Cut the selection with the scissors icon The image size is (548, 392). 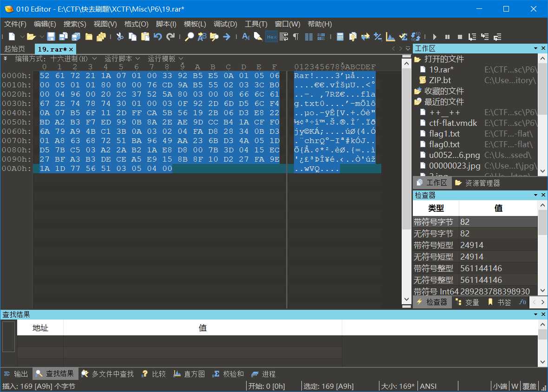[x=120, y=37]
